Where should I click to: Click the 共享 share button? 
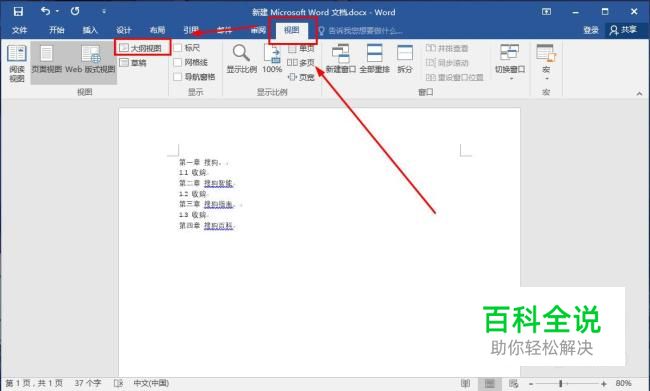(x=624, y=30)
